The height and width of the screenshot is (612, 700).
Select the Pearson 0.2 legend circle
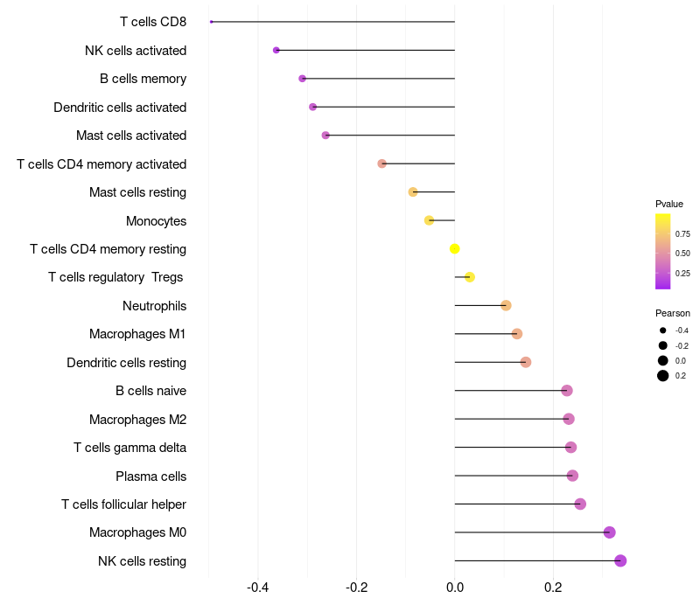[663, 376]
